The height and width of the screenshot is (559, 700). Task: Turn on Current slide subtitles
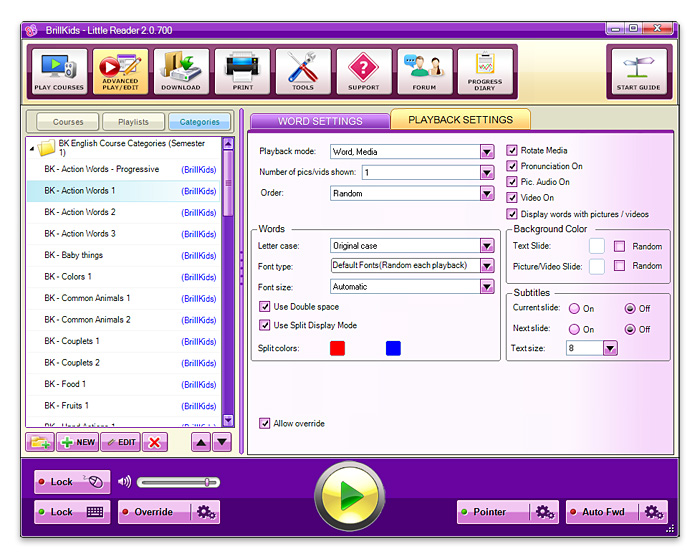point(574,309)
